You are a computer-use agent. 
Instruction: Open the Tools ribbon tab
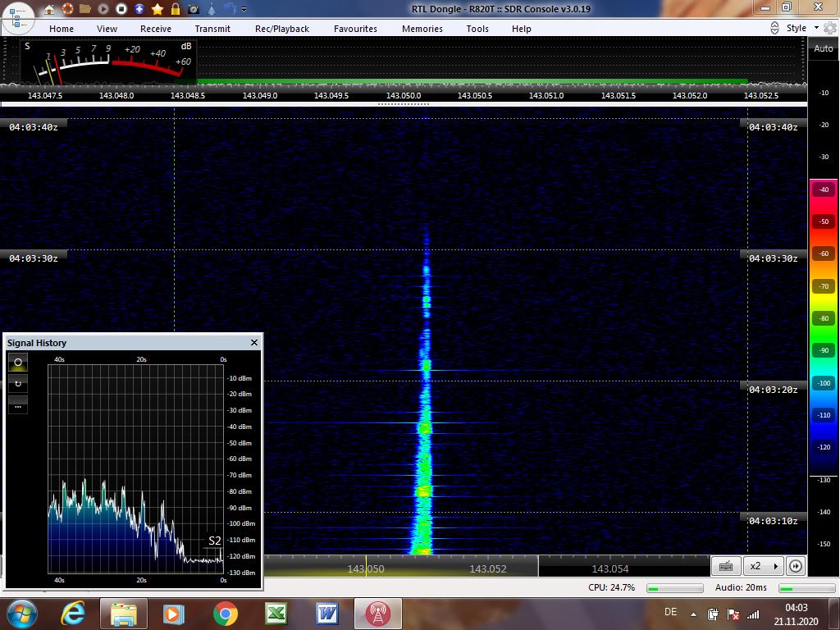point(477,29)
